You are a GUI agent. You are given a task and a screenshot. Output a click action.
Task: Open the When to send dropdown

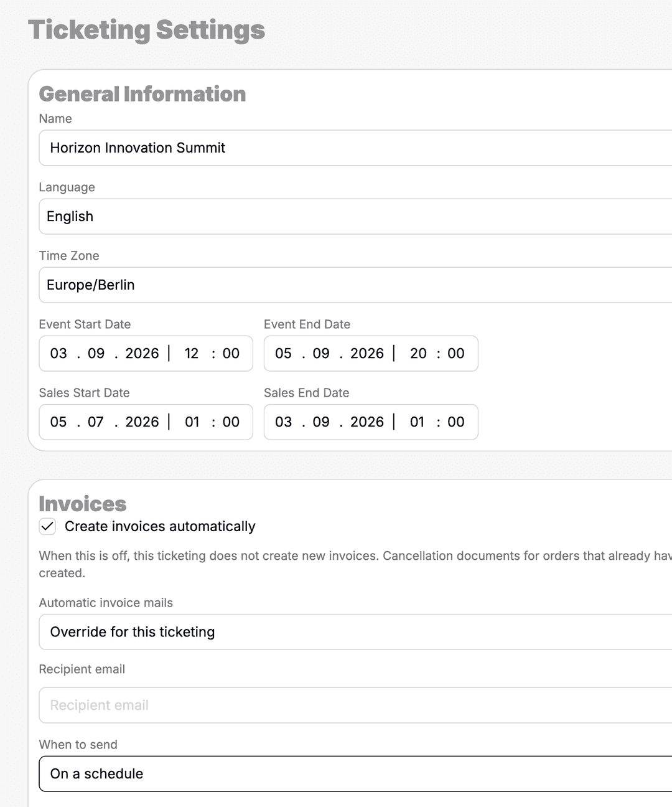click(355, 774)
